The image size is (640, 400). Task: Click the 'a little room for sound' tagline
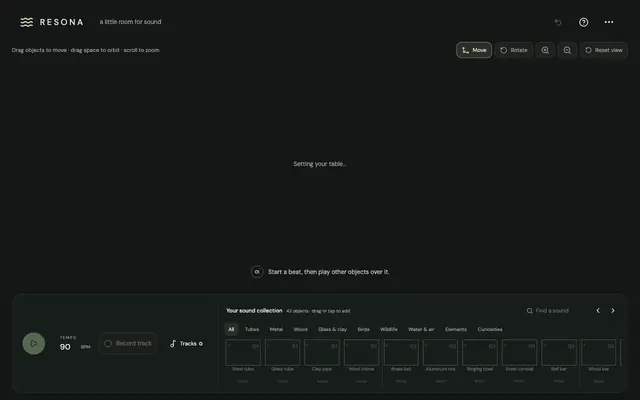point(131,22)
